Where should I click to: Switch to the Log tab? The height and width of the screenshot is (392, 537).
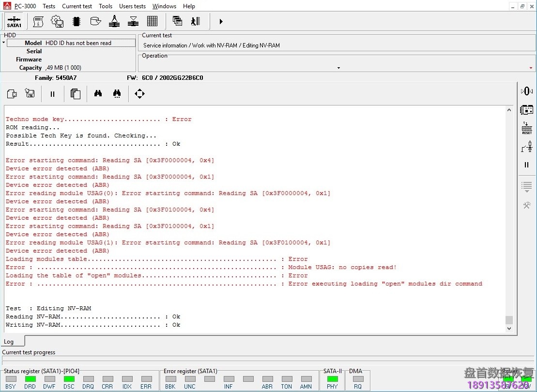point(9,341)
